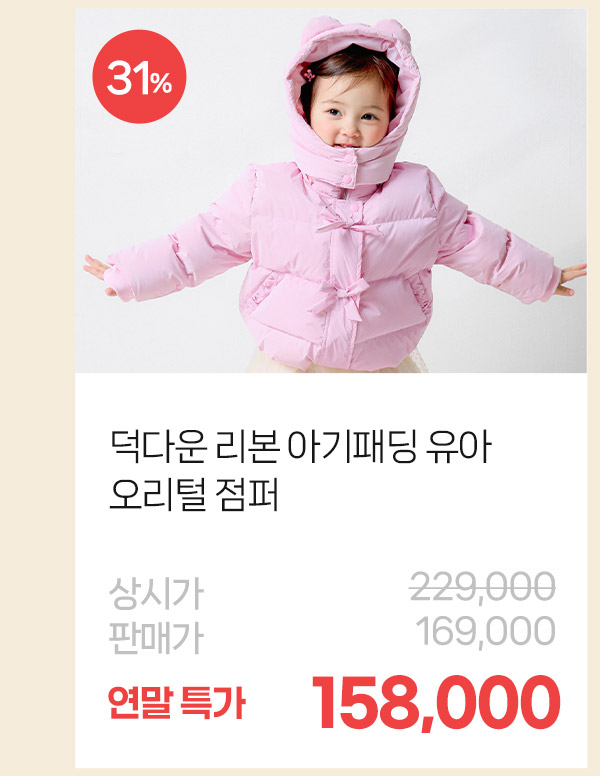Click the 31% discount badge
Viewport: 600px width, 776px height.
(139, 77)
